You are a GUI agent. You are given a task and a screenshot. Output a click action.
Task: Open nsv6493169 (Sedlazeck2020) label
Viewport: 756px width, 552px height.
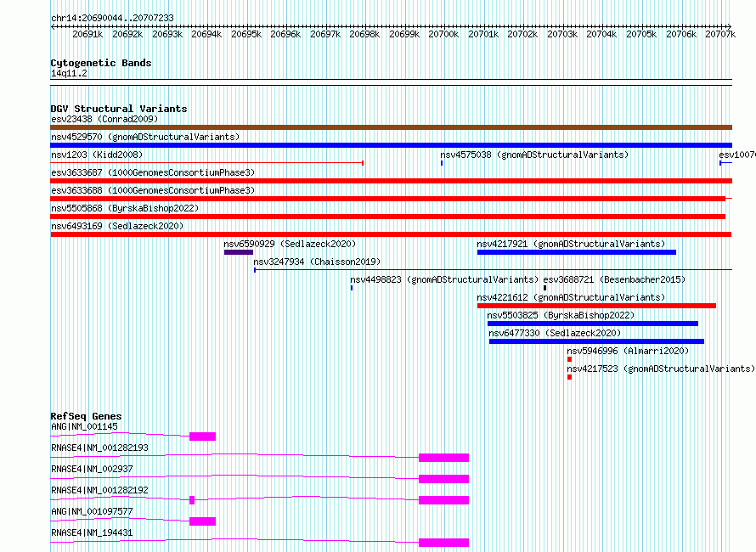117,226
